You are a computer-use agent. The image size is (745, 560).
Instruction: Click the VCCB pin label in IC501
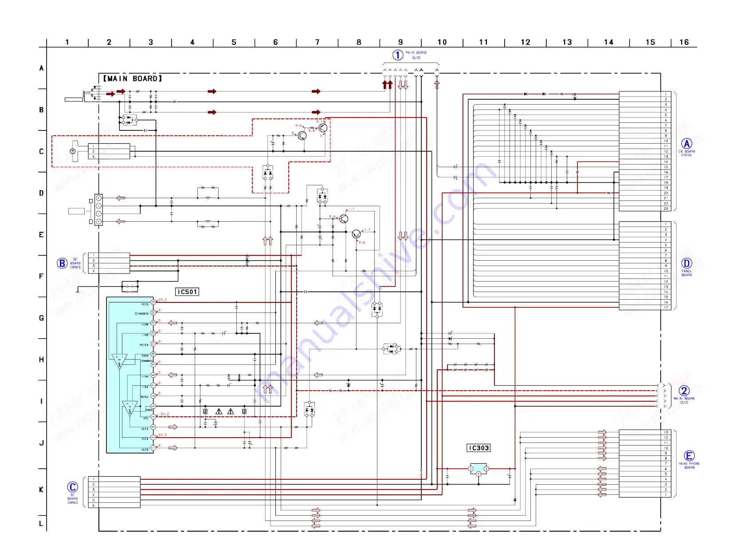145,305
